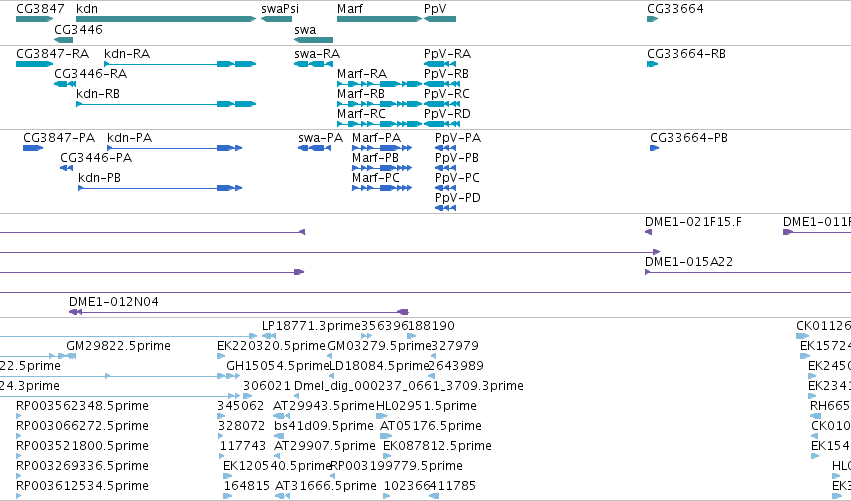
Task: Click the CG3446 gene arrow
Action: pyautogui.click(x=63, y=40)
